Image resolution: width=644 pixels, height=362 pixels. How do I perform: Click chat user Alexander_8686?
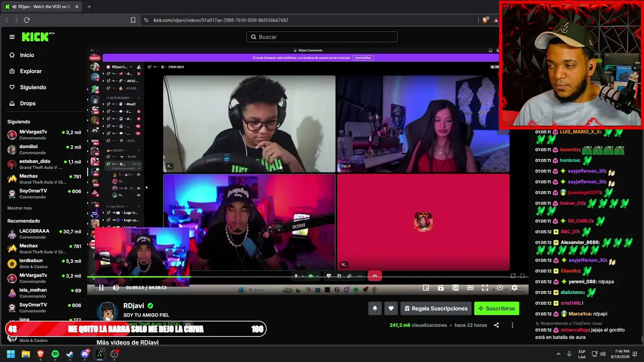coord(580,242)
